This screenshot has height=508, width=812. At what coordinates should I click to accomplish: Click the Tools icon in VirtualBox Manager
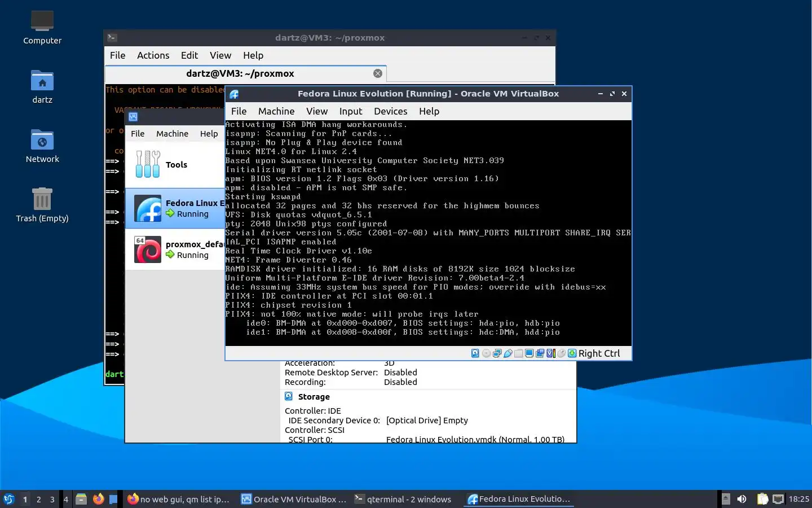tap(148, 164)
